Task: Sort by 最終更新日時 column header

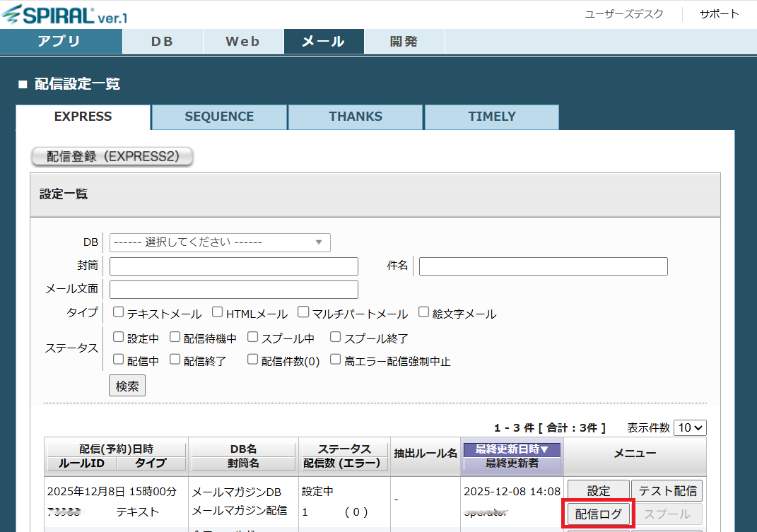Action: tap(512, 449)
